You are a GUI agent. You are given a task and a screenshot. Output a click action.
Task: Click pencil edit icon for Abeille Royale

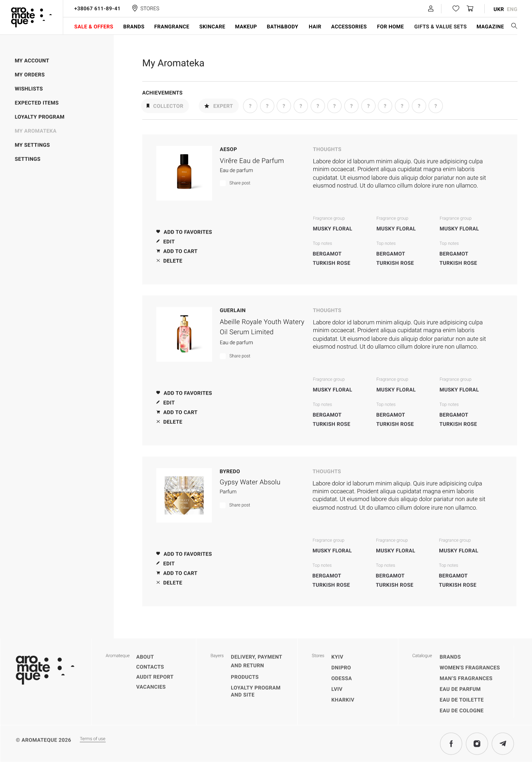(x=158, y=403)
